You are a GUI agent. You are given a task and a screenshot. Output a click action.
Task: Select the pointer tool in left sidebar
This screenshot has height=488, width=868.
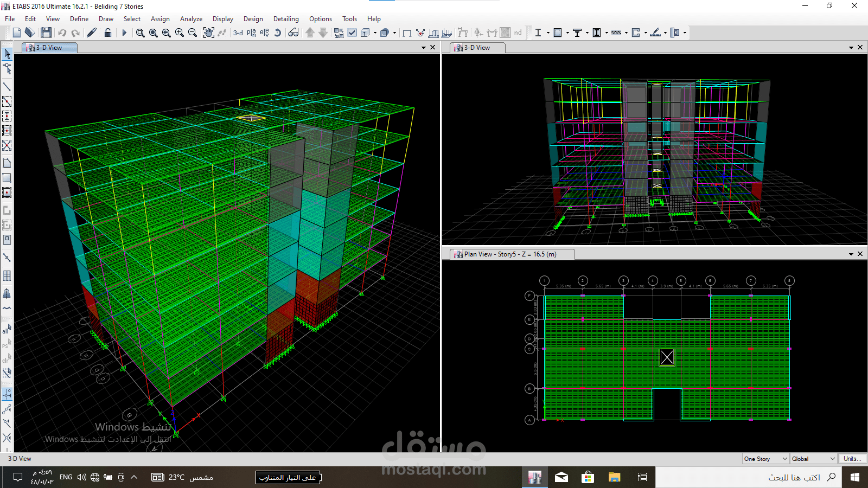click(7, 54)
